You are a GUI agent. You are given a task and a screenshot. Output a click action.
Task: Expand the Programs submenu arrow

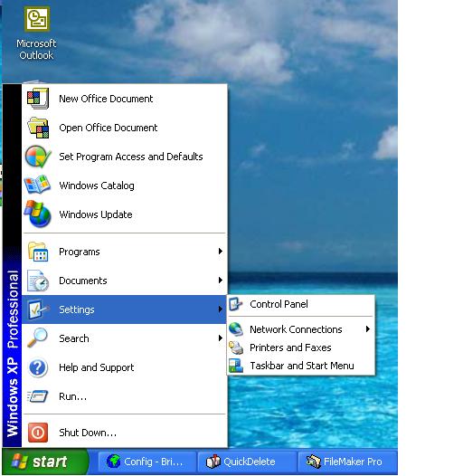point(221,251)
